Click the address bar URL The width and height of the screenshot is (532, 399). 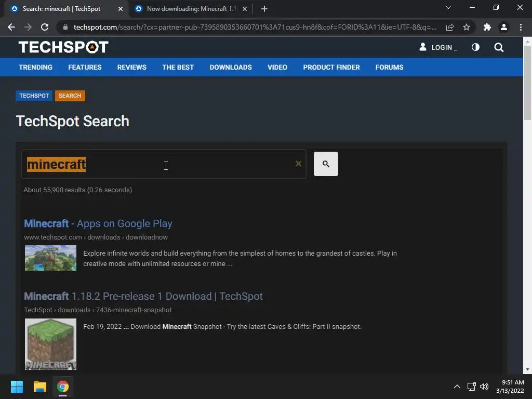(x=255, y=27)
